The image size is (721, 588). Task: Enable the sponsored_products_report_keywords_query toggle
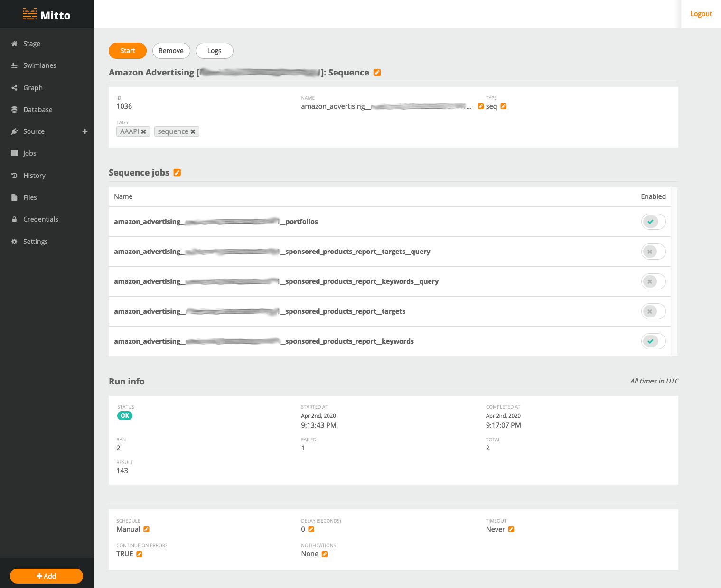pos(653,281)
